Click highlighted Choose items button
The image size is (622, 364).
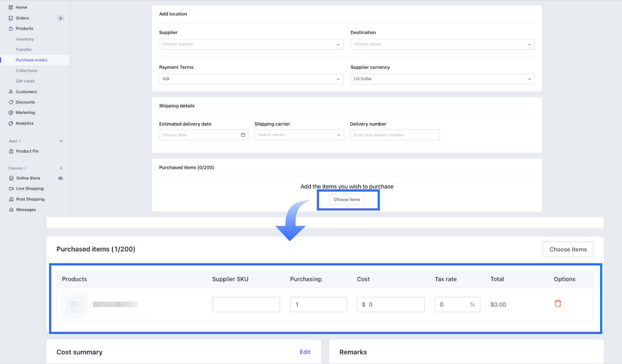[x=347, y=200]
